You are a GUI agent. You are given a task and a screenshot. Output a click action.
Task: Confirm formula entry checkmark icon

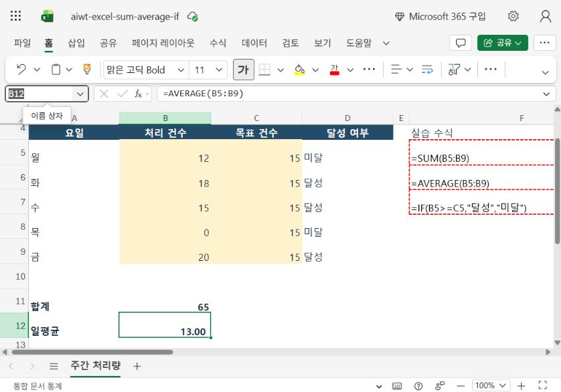pyautogui.click(x=123, y=94)
